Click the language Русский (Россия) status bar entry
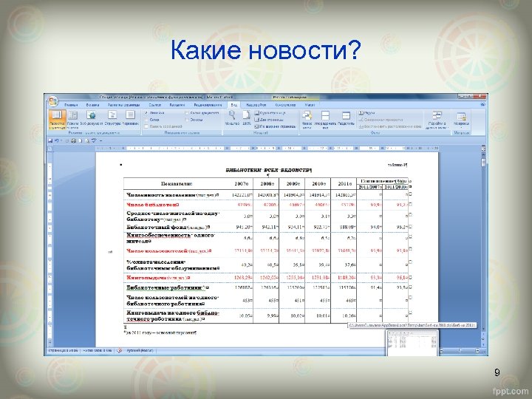 tap(140, 350)
